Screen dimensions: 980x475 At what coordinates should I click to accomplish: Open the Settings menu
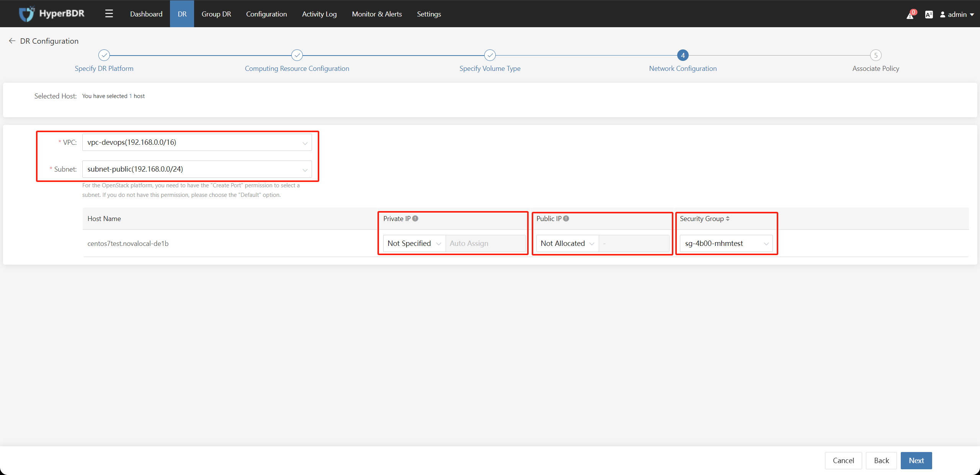click(x=429, y=14)
